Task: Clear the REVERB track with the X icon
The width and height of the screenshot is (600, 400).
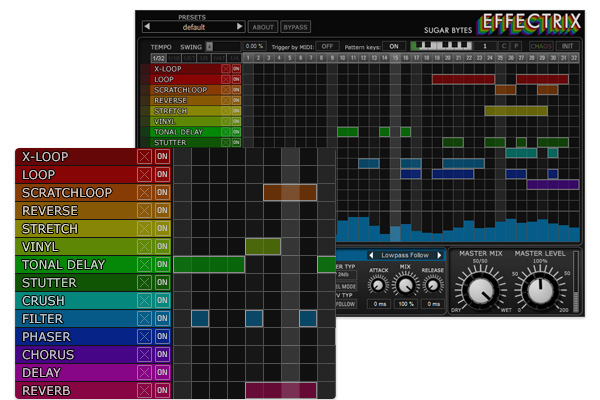Action: (x=144, y=390)
